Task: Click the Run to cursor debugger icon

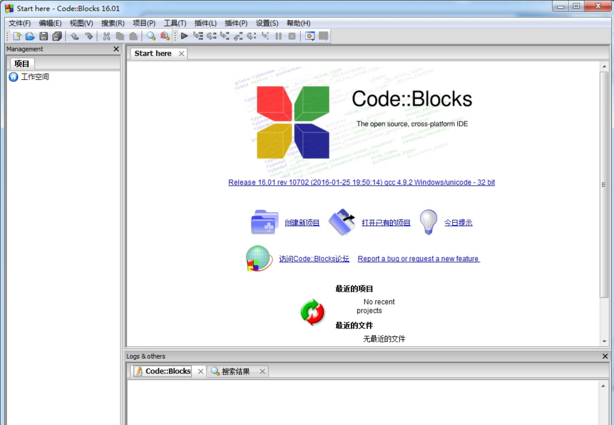Action: (x=198, y=36)
